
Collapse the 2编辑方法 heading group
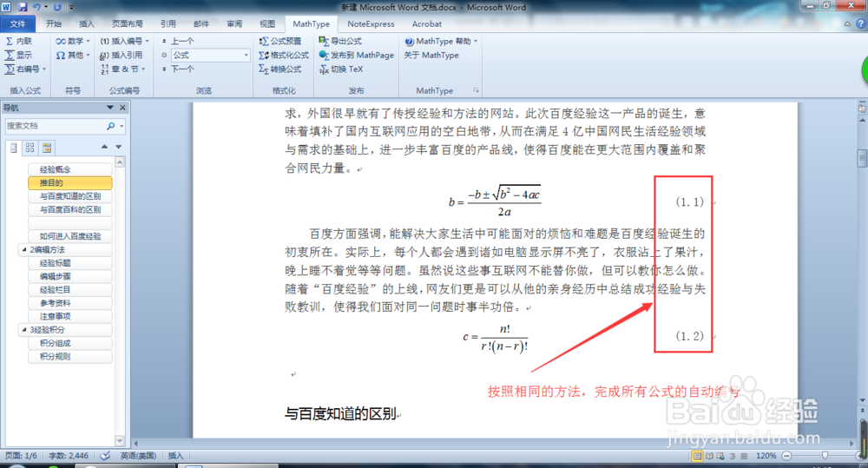point(24,250)
